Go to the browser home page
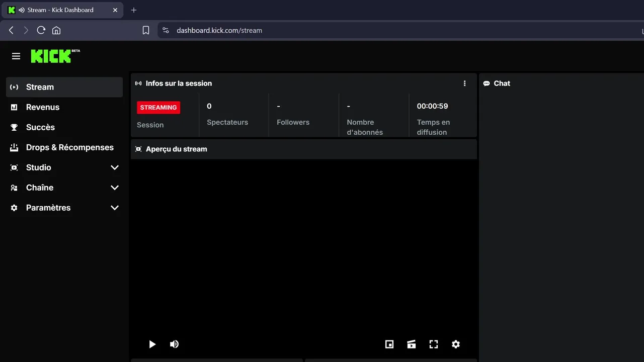 coord(56,30)
